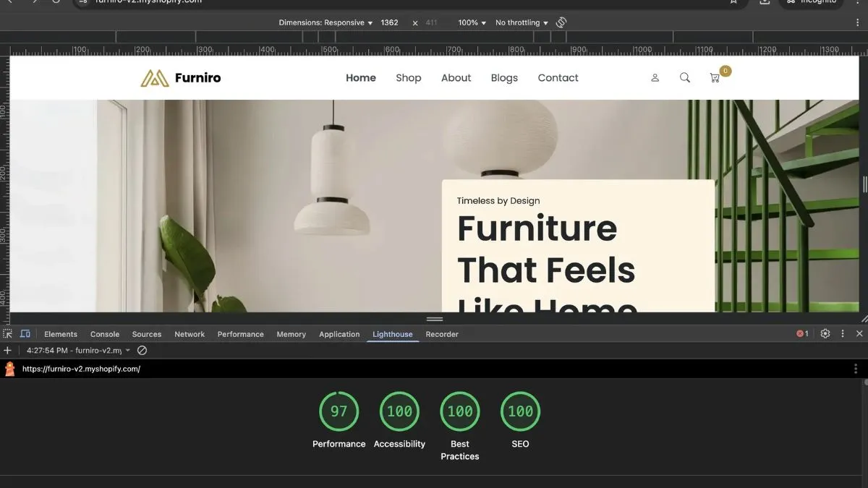This screenshot has width=868, height=488.
Task: Open DevTools settings gear
Action: pos(825,333)
